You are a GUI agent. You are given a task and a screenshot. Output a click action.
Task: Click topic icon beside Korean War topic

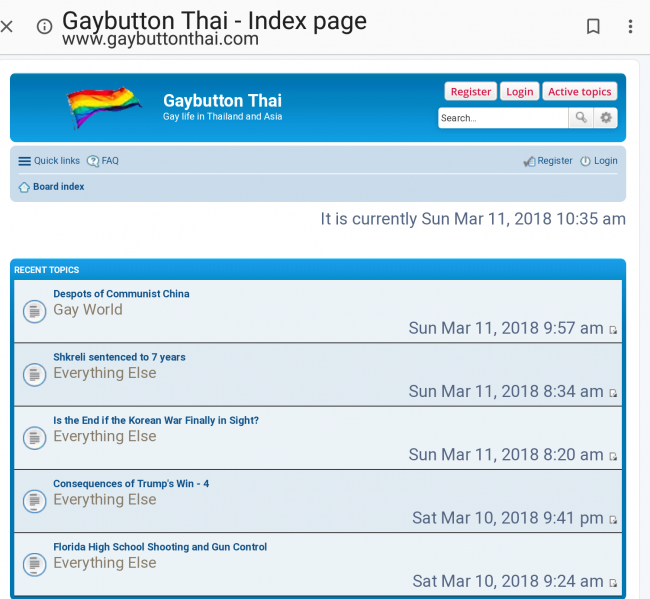[x=34, y=438]
